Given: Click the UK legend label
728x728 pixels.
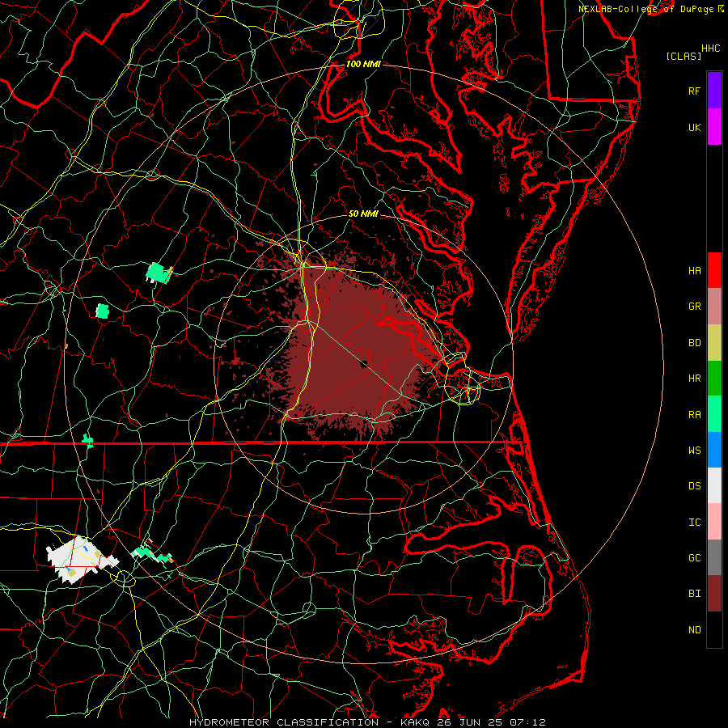Looking at the screenshot, I should coord(694,127).
